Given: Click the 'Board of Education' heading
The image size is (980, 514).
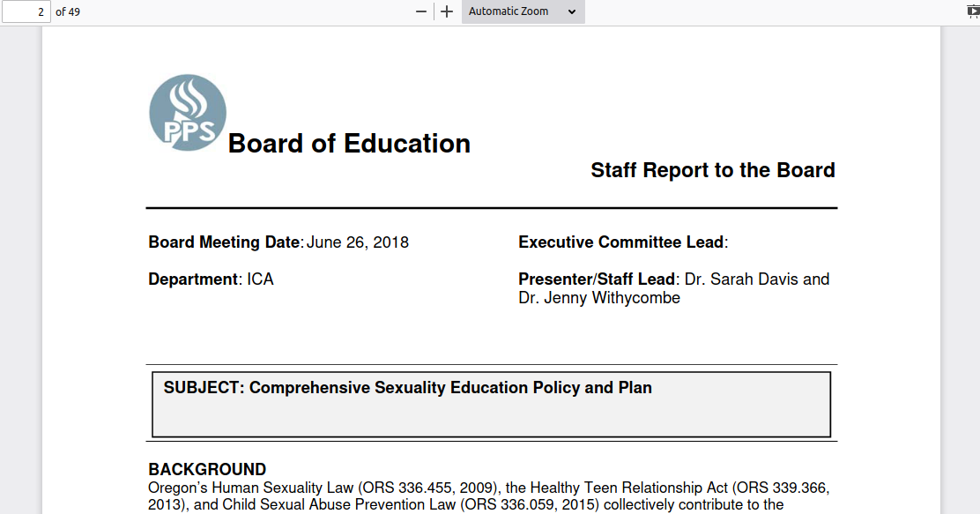Looking at the screenshot, I should pos(349,143).
